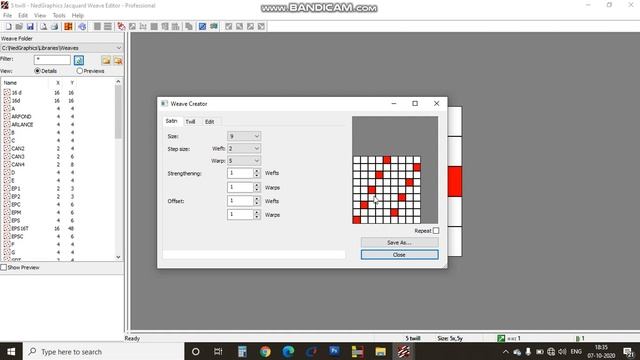Open the orange weave grid tool icon

[68, 27]
